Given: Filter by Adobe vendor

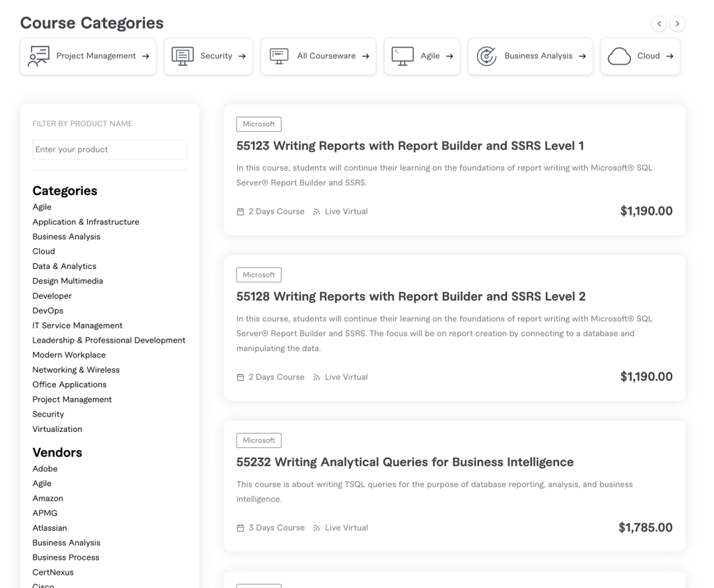Looking at the screenshot, I should click(x=45, y=469).
